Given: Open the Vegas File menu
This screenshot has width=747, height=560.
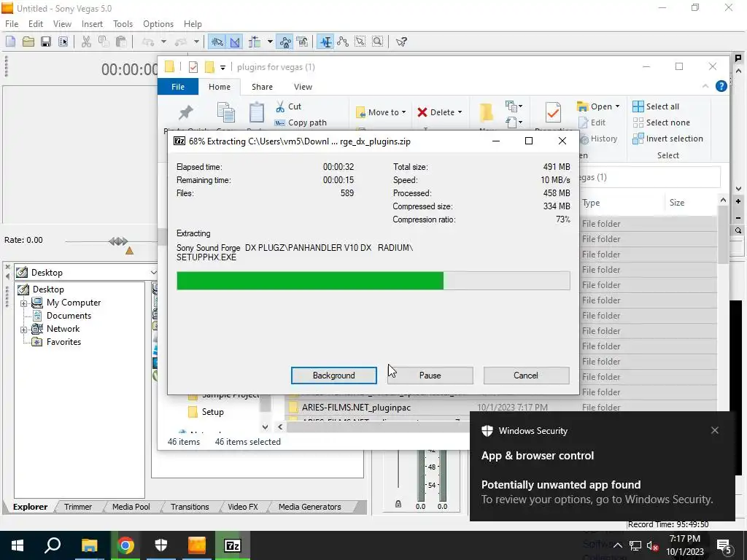Looking at the screenshot, I should tap(12, 24).
